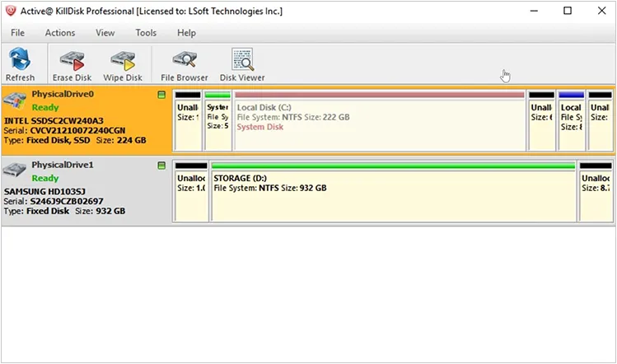Open the Disk Viewer tool
The height and width of the screenshot is (364, 617).
(242, 65)
